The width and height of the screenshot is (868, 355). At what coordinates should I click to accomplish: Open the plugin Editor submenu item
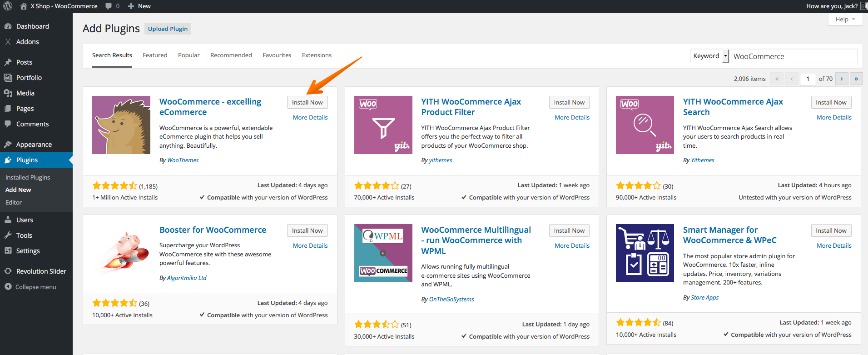[x=14, y=202]
